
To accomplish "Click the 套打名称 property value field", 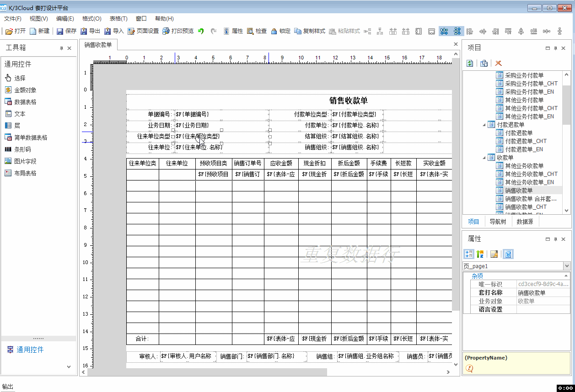I will pos(543,293).
